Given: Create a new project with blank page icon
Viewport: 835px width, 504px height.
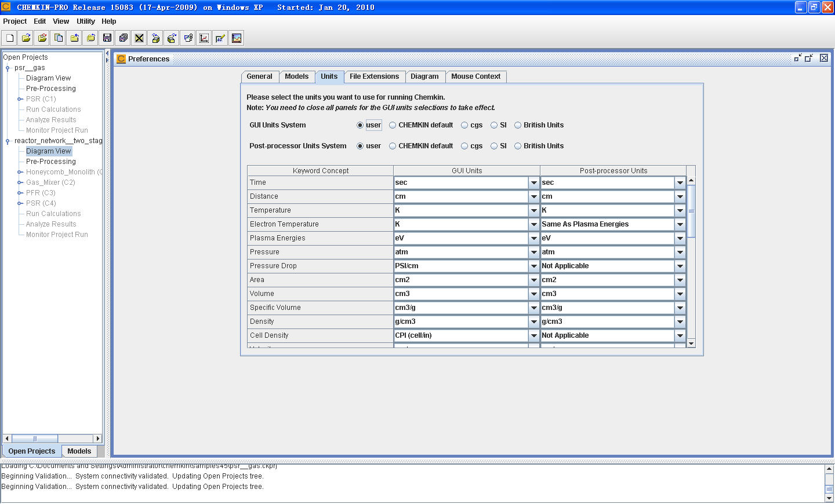Looking at the screenshot, I should 10,38.
